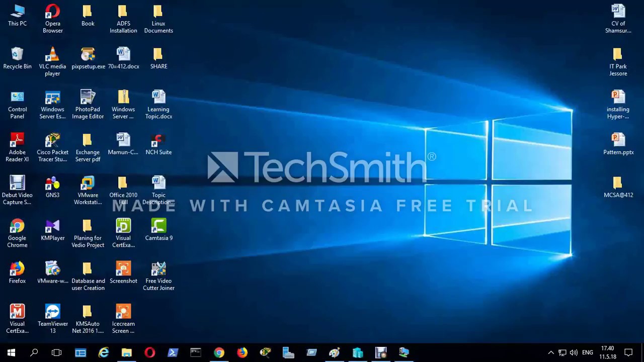Open the volume control in tray

click(574, 352)
